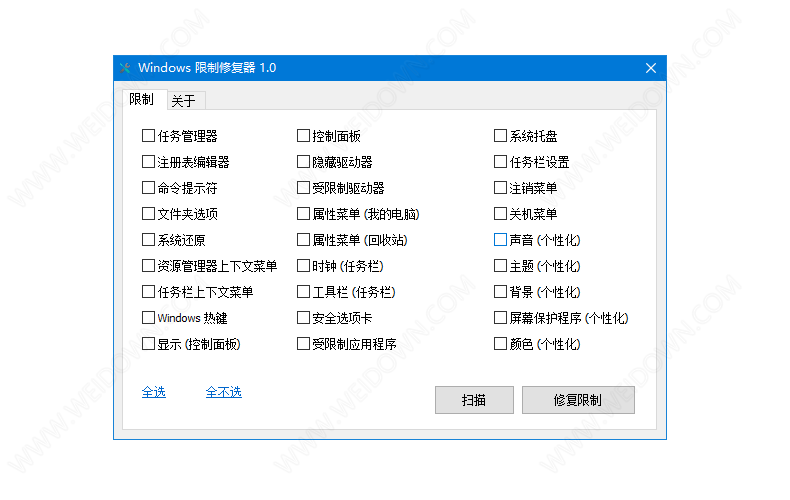
Task: Check the 声音 (个性化) checkbox
Action: pos(500,240)
